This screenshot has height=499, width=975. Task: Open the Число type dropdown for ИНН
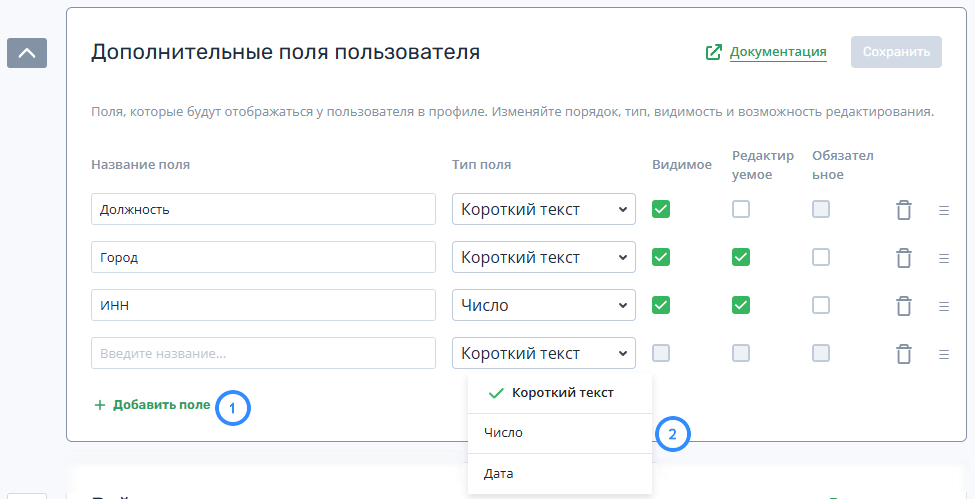[544, 306]
